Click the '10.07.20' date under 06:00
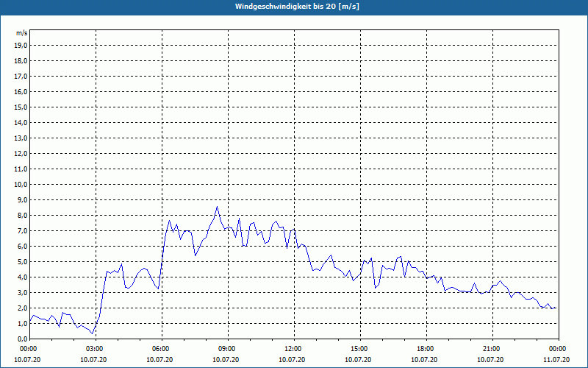Image resolution: width=588 pixels, height=368 pixels. click(x=159, y=360)
